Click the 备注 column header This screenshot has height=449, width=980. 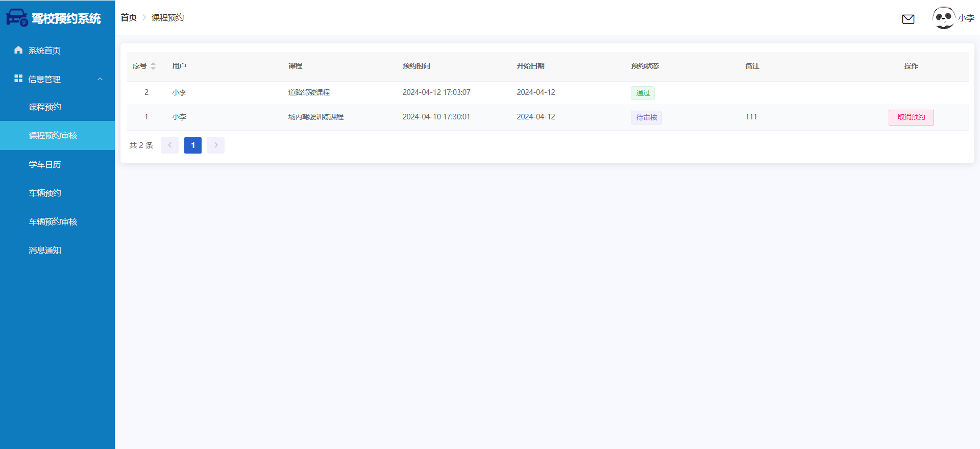click(752, 66)
